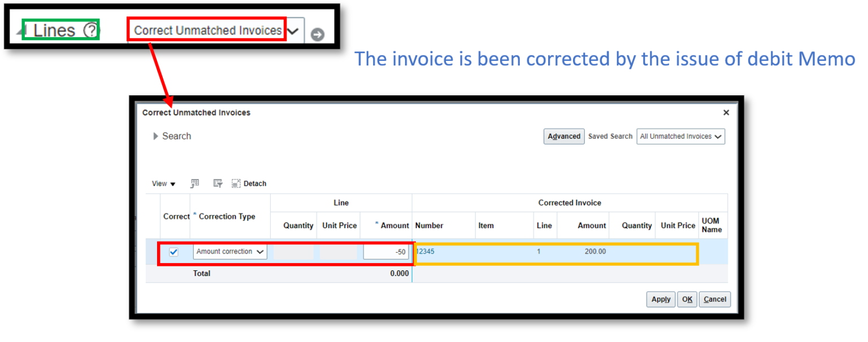Select the Query By Example filter icon
The height and width of the screenshot is (342, 868).
point(218,183)
